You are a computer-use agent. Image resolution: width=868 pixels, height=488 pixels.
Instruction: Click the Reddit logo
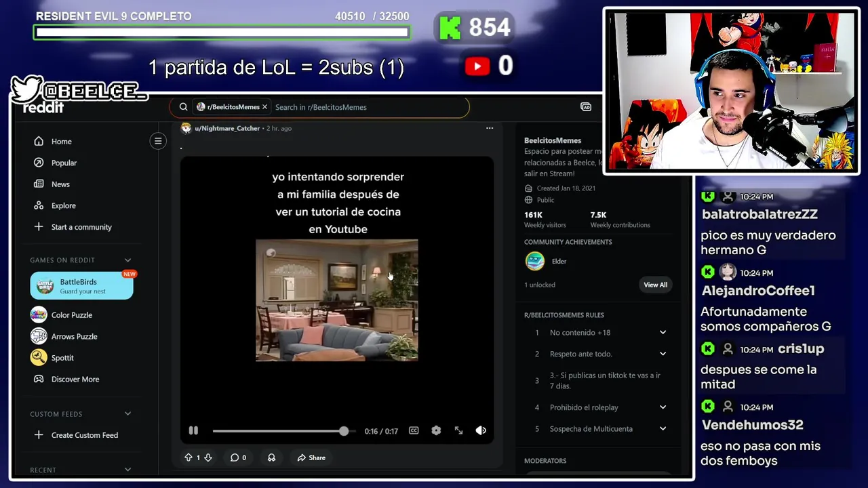[x=43, y=107]
